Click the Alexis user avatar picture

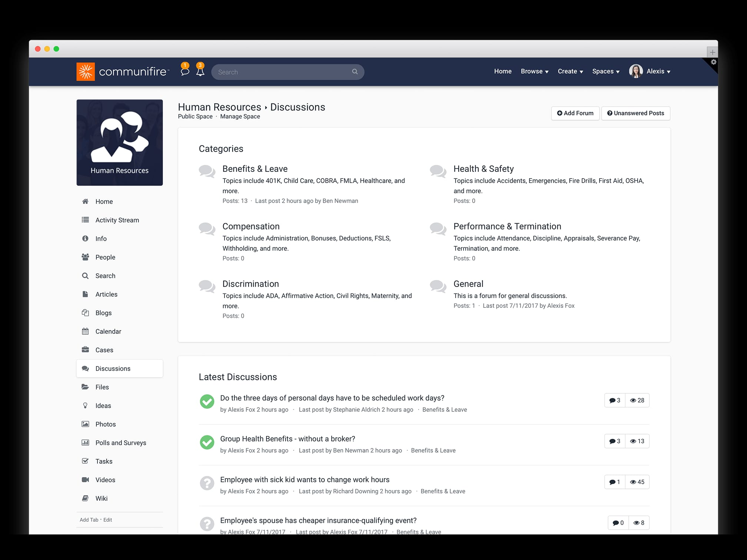pos(636,71)
